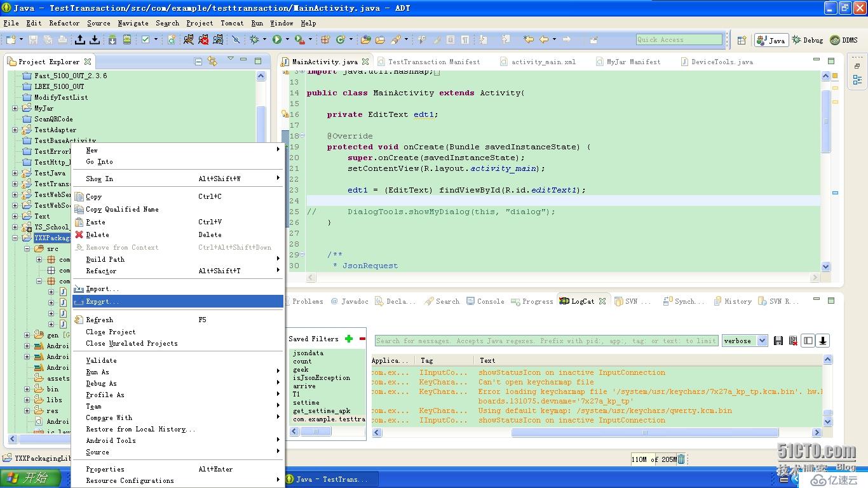Expand the TestAdapter project node
The image size is (868, 488).
coord(15,130)
